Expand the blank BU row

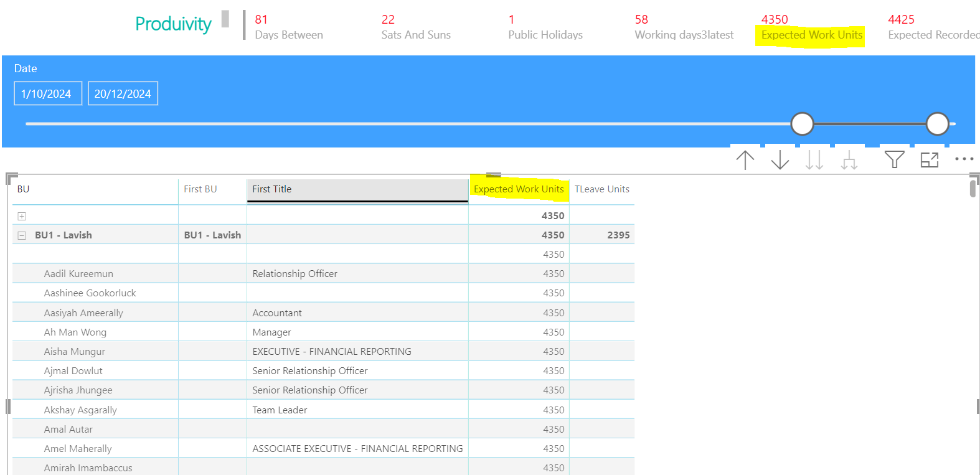click(x=22, y=216)
